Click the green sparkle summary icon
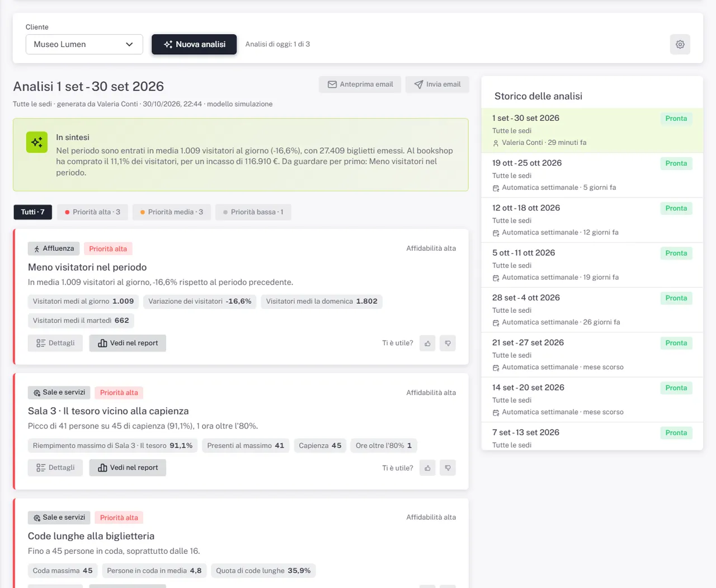This screenshot has height=588, width=716. coord(37,142)
